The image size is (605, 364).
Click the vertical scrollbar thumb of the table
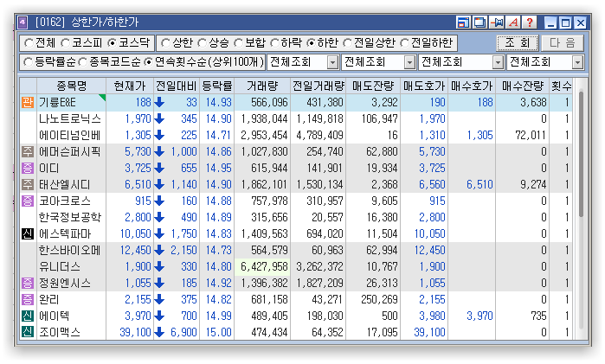582,154
